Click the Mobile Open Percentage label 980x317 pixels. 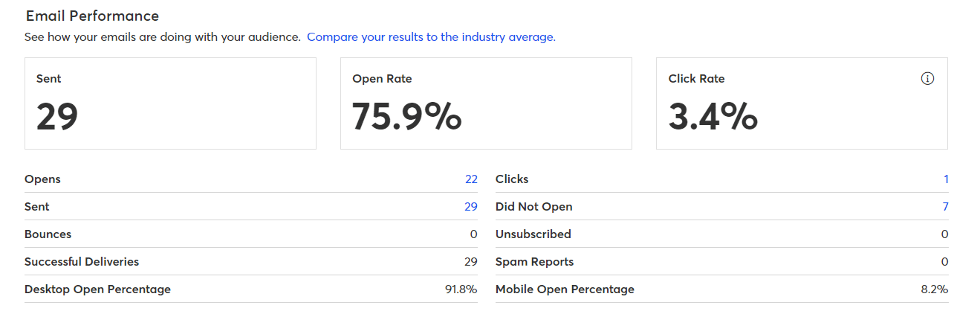[565, 289]
